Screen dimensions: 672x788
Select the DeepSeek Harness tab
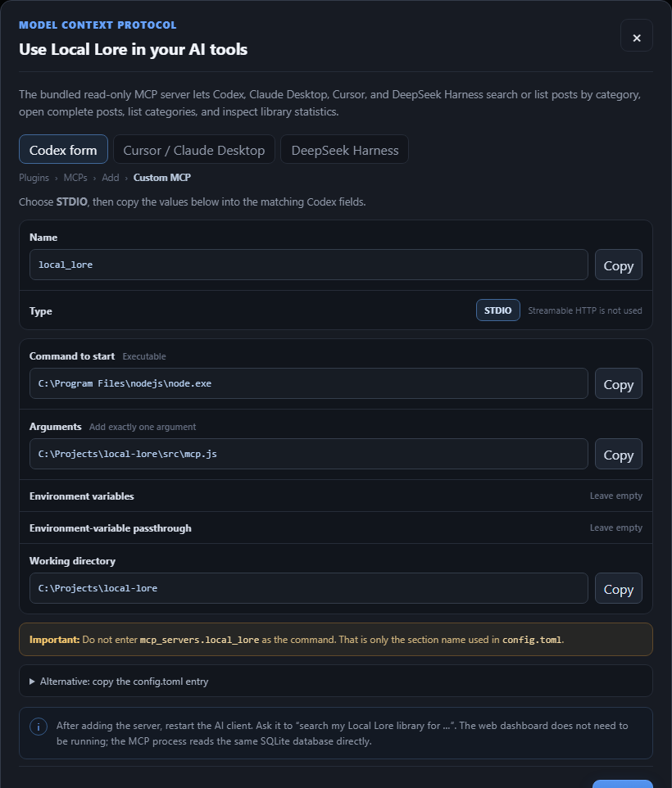pos(345,149)
